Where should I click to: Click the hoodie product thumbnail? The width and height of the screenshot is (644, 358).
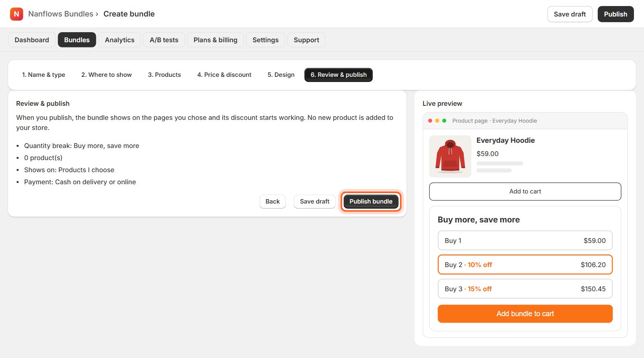pyautogui.click(x=450, y=156)
